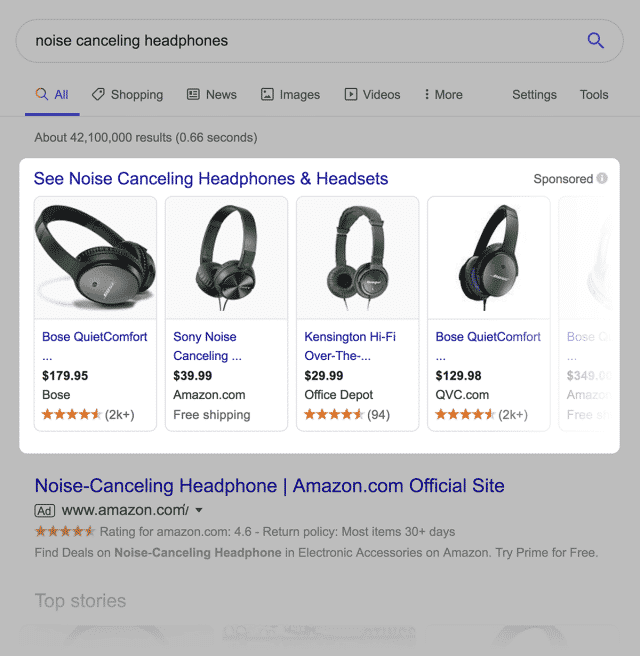Click the magnifier icon on the All tab

pos(41,94)
